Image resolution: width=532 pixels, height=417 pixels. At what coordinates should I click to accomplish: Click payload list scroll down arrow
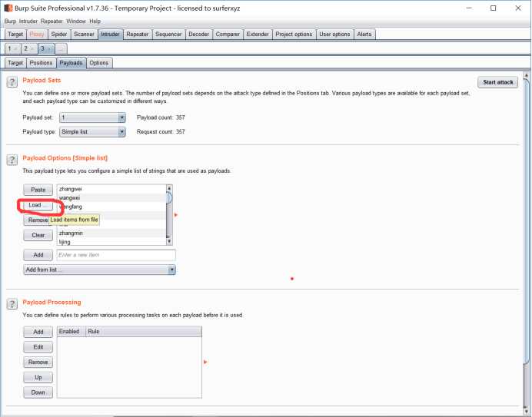(169, 241)
